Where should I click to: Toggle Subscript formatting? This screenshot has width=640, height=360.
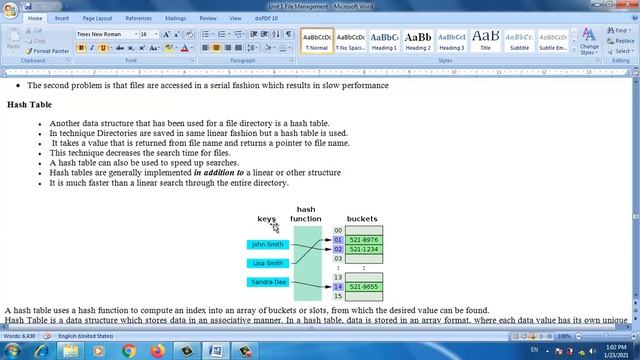pos(131,48)
